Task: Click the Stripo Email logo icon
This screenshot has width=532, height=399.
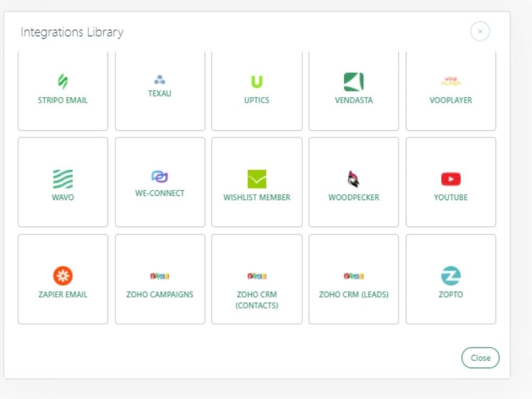Action: tap(63, 81)
